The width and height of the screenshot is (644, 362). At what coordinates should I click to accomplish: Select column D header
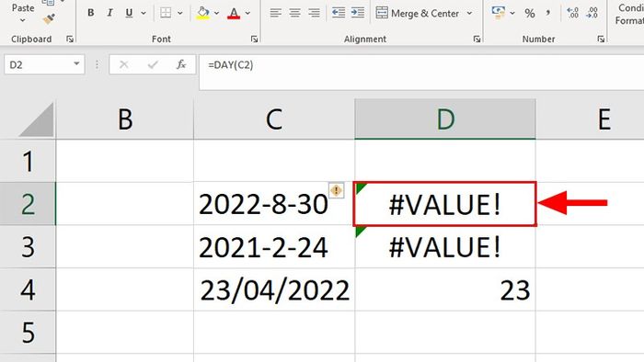(x=445, y=119)
